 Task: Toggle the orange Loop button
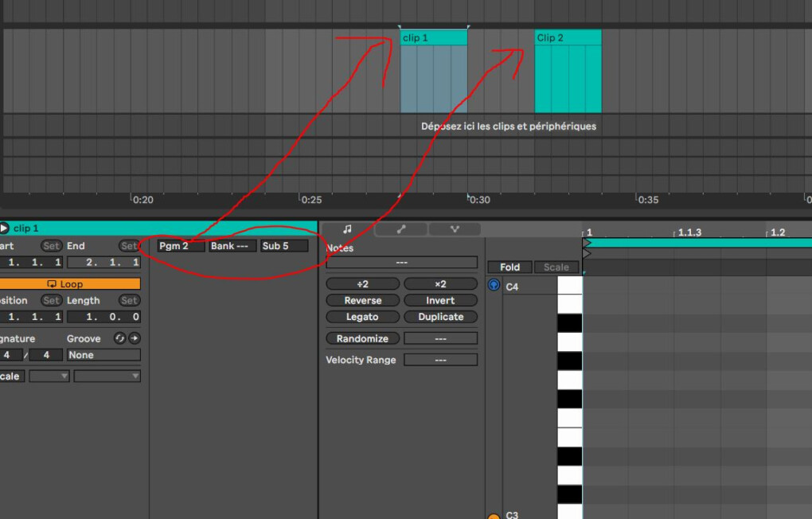click(70, 284)
